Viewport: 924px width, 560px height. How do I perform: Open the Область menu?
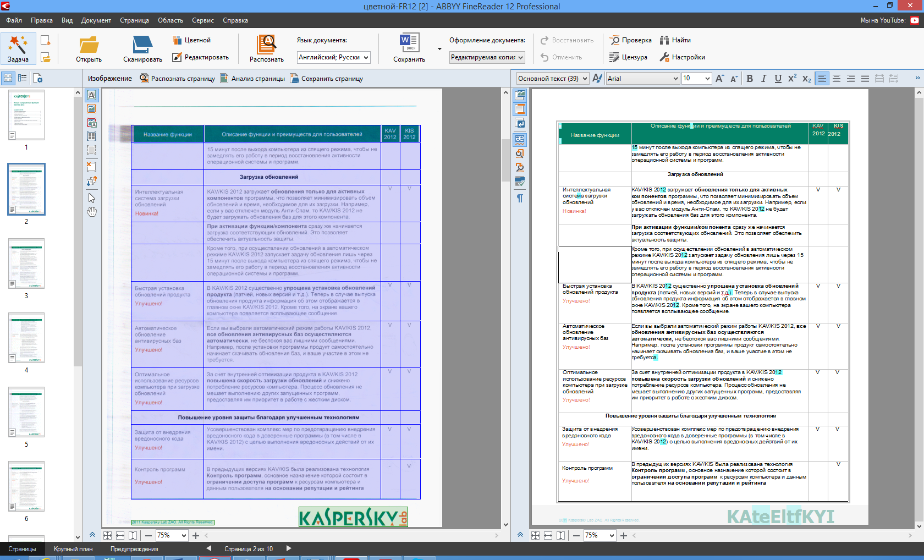(170, 20)
